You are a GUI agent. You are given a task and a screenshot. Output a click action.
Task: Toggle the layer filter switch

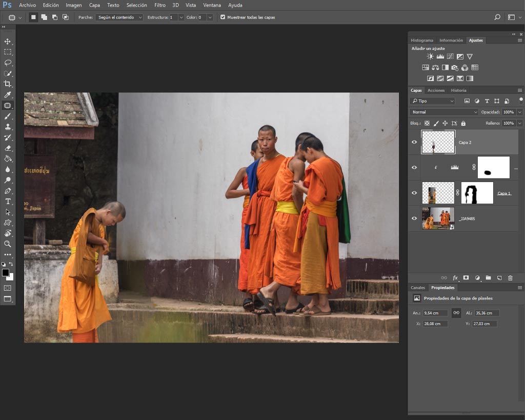click(521, 100)
